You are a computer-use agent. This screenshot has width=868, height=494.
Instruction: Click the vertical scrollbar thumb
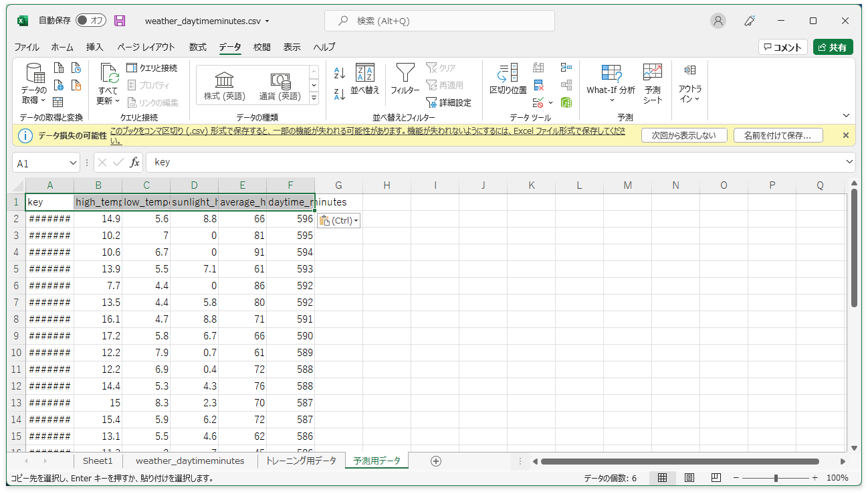pos(854,248)
